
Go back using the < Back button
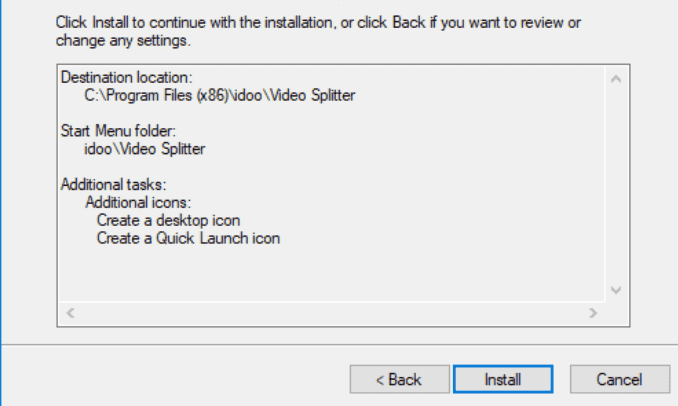point(400,379)
